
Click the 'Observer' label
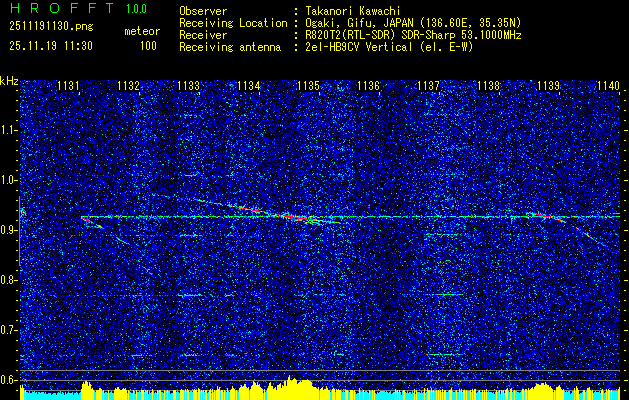(x=203, y=11)
